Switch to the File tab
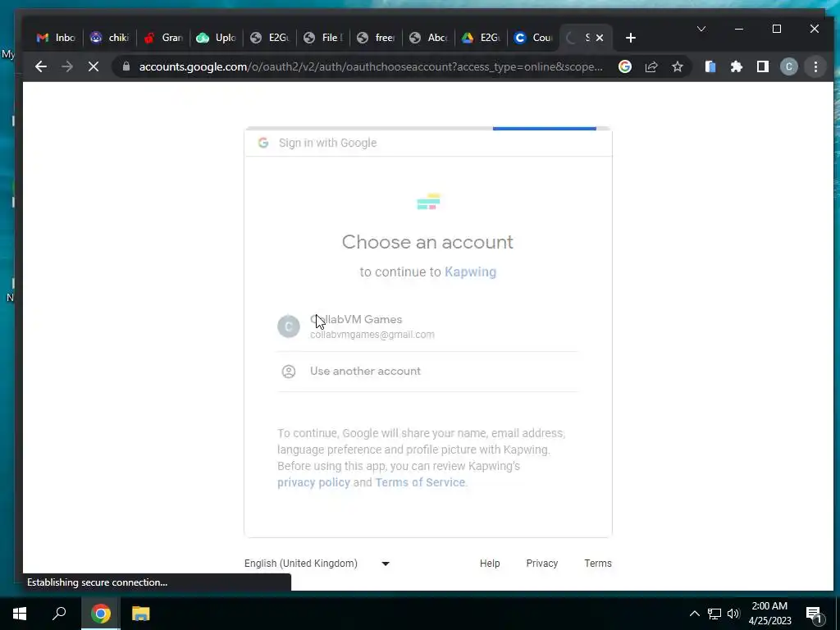 323,38
